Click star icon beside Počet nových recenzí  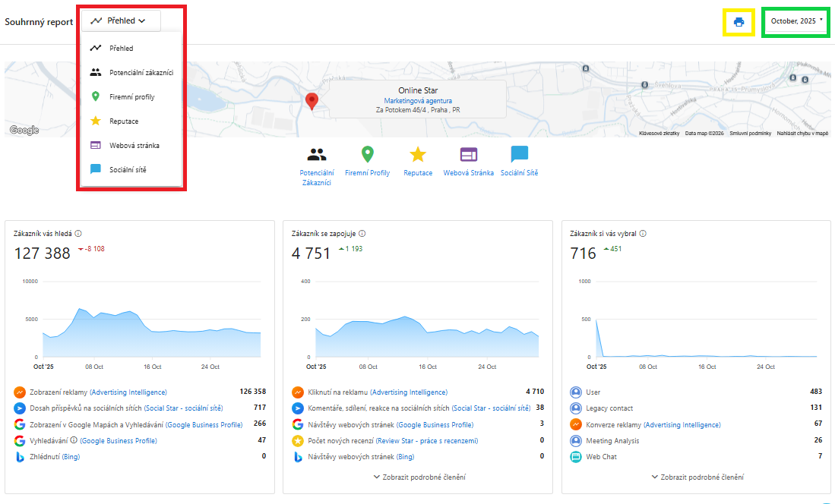[298, 441]
